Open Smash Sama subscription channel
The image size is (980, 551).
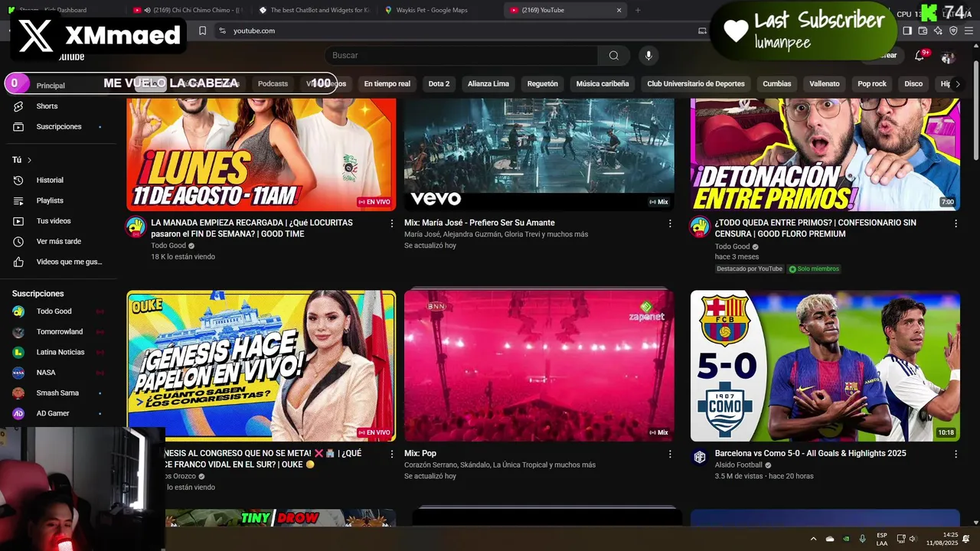[58, 393]
